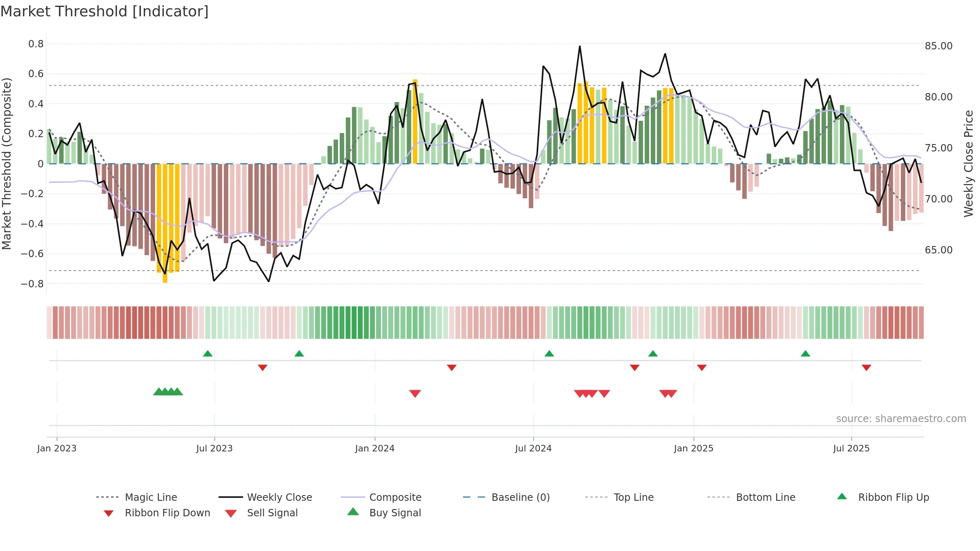The height and width of the screenshot is (551, 980).
Task: Click the Jan 2025 x-axis label
Action: coord(694,448)
